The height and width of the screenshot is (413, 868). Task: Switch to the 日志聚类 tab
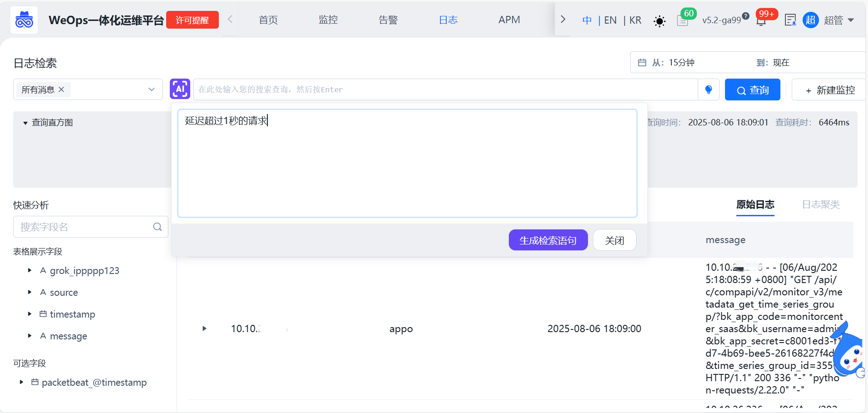point(820,204)
